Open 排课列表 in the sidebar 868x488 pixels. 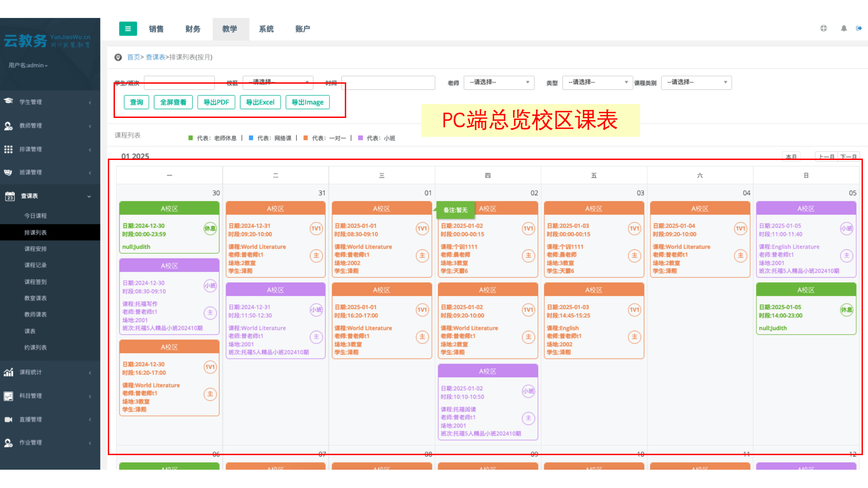pyautogui.click(x=50, y=232)
